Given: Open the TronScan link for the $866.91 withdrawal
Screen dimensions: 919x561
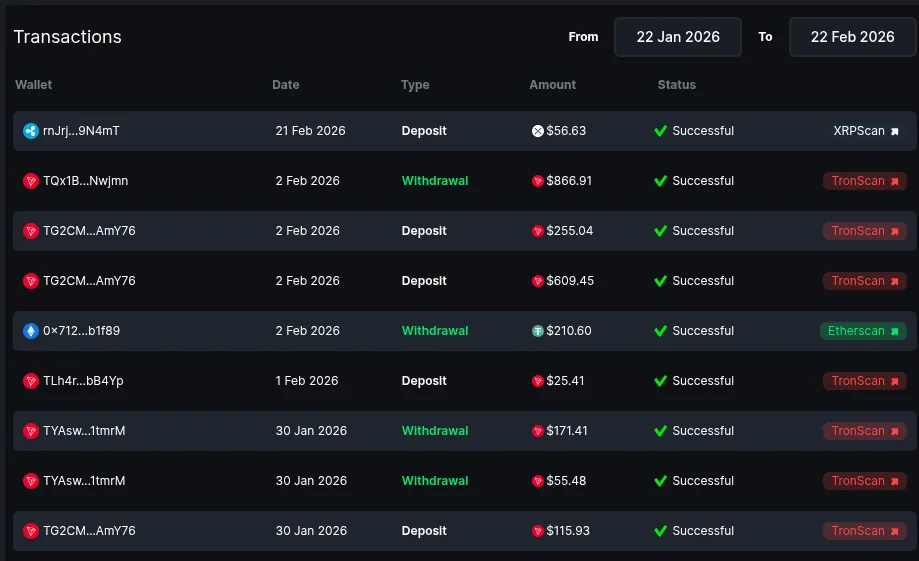Looking at the screenshot, I should (x=865, y=181).
